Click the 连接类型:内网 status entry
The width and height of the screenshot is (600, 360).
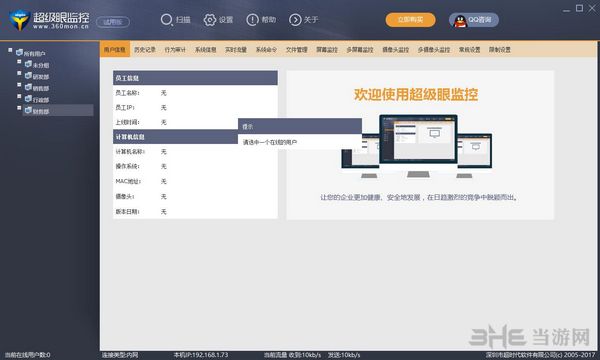click(x=120, y=355)
